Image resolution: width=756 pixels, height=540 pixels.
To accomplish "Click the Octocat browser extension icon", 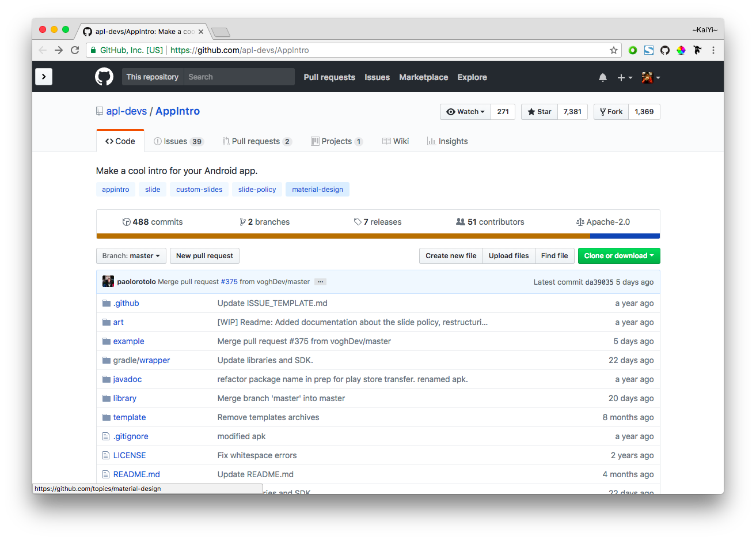I will (x=665, y=50).
